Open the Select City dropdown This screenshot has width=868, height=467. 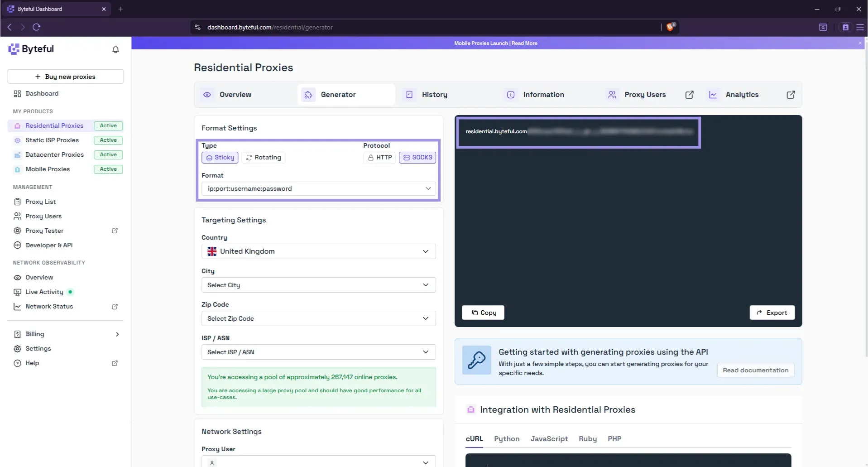pyautogui.click(x=319, y=285)
